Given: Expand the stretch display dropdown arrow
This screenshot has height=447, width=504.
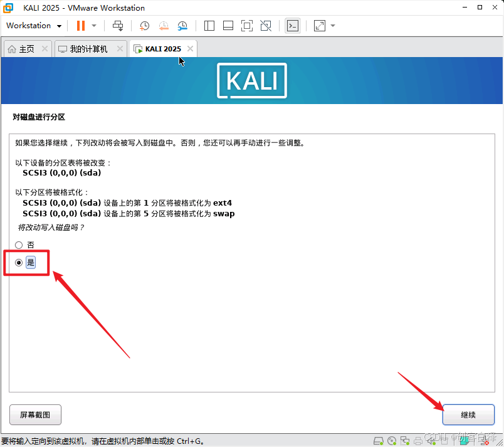Looking at the screenshot, I should [333, 26].
